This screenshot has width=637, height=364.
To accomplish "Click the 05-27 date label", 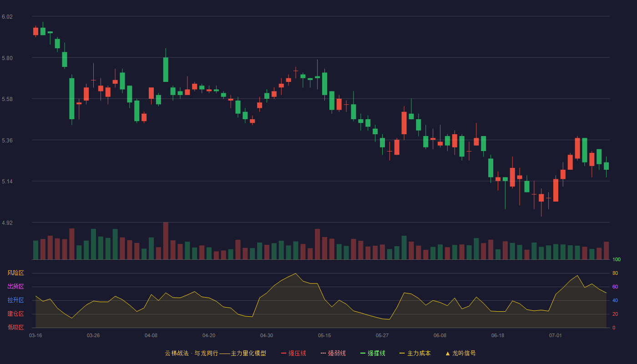I will point(382,335).
